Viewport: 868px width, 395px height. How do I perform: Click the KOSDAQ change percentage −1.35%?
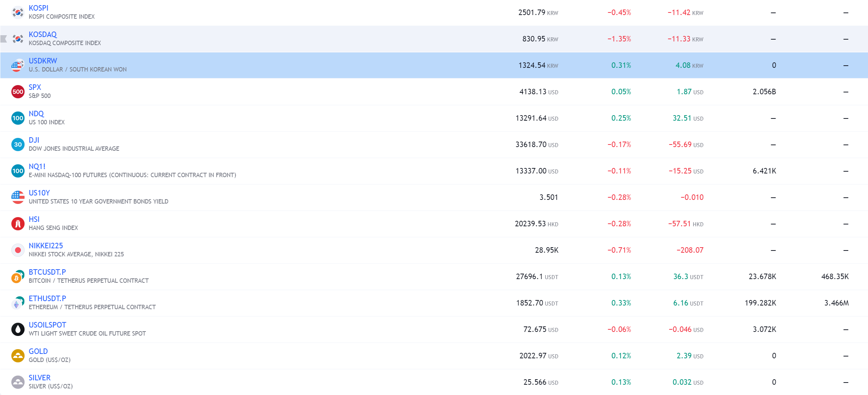click(619, 39)
